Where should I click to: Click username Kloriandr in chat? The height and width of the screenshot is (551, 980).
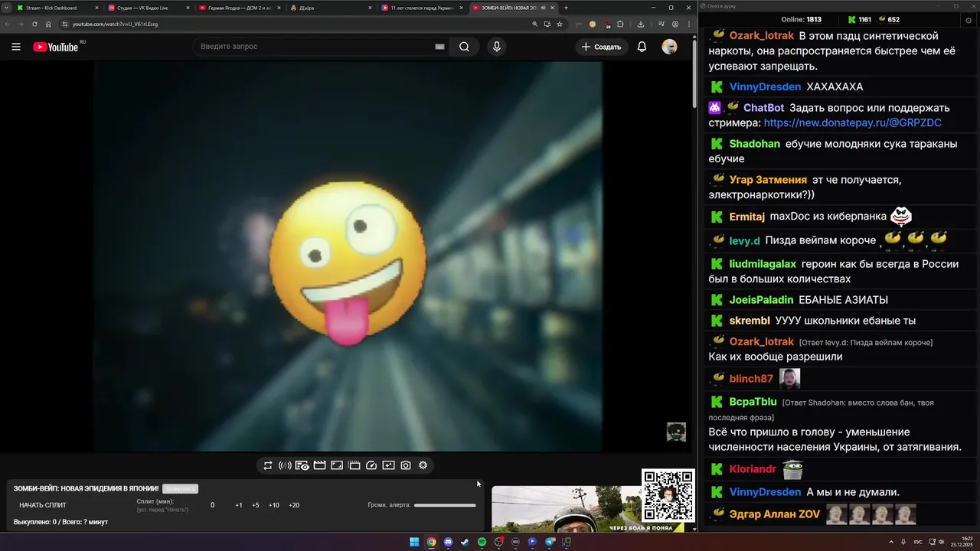pos(753,469)
